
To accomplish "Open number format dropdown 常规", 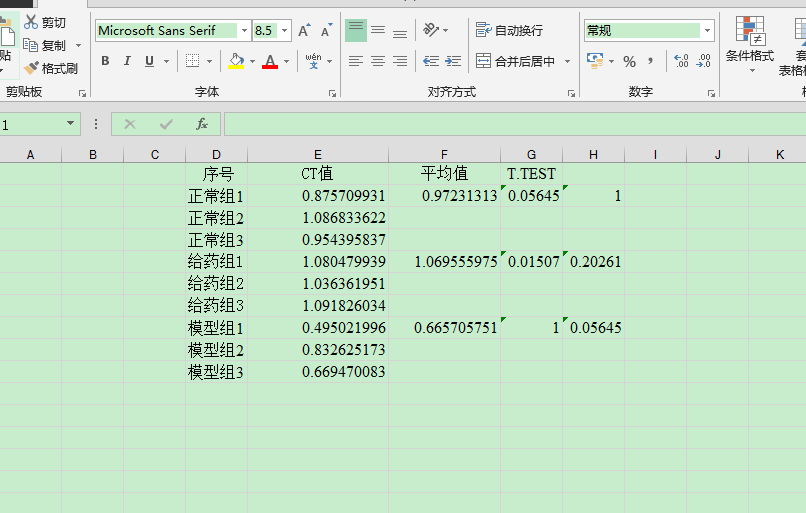I will [707, 31].
